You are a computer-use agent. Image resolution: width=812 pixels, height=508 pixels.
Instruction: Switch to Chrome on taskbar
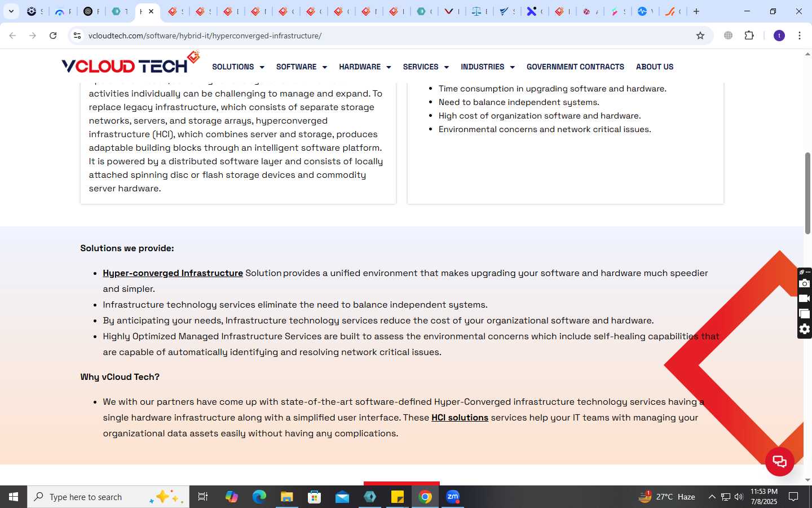(425, 497)
